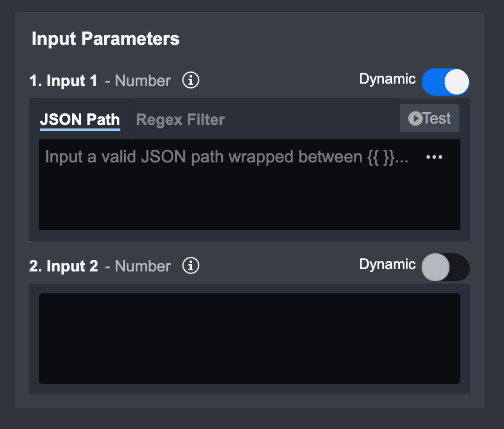The width and height of the screenshot is (504, 429).
Task: Enable the Dynamic toggle for Input 2
Action: 445,267
